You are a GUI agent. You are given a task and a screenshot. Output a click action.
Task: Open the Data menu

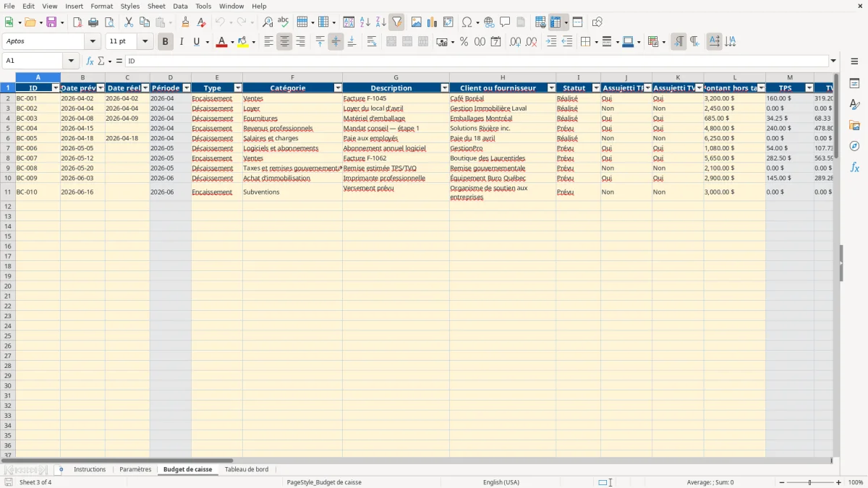pos(180,6)
